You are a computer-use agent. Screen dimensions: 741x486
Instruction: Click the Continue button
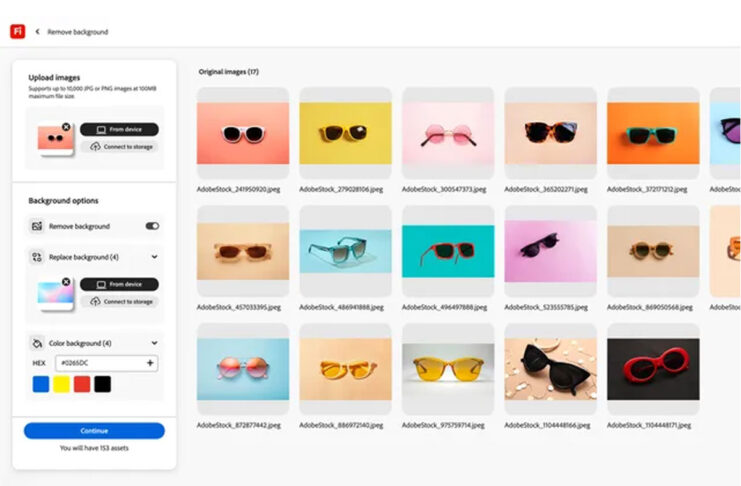coord(94,431)
